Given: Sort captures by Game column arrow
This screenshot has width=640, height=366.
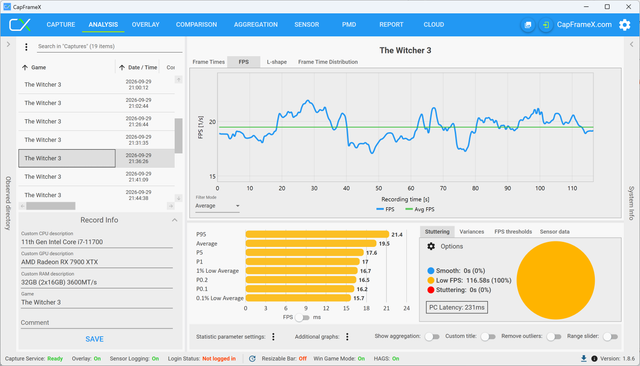Looking at the screenshot, I should click(25, 67).
